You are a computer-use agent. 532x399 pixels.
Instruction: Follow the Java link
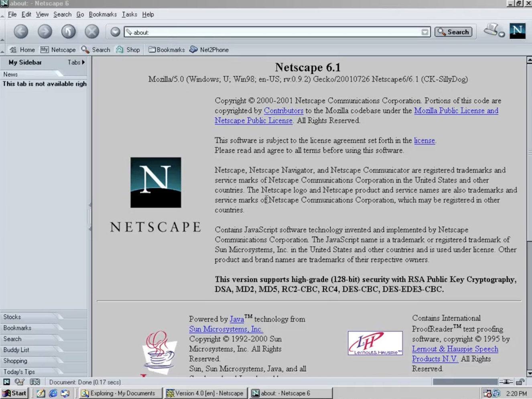[237, 319]
